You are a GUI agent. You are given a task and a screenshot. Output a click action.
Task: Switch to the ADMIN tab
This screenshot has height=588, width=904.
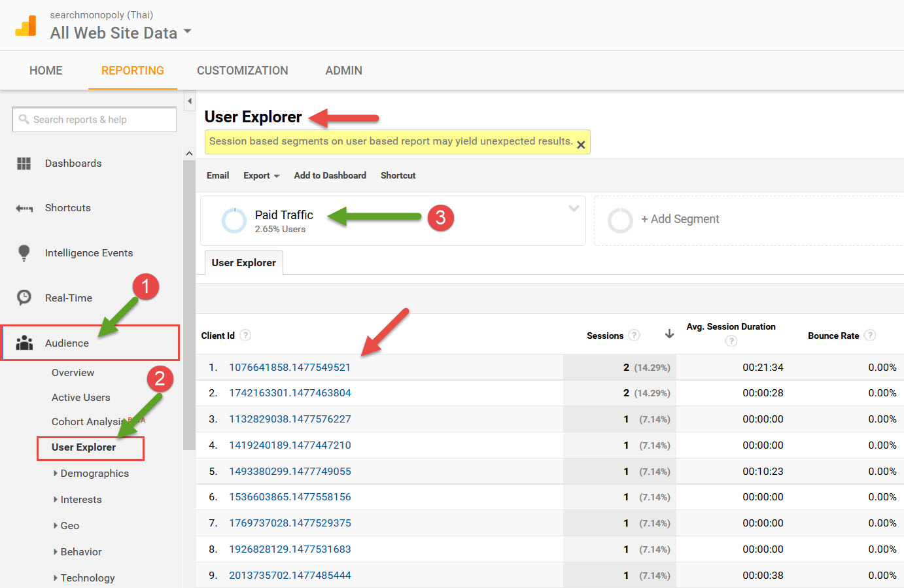coord(343,70)
